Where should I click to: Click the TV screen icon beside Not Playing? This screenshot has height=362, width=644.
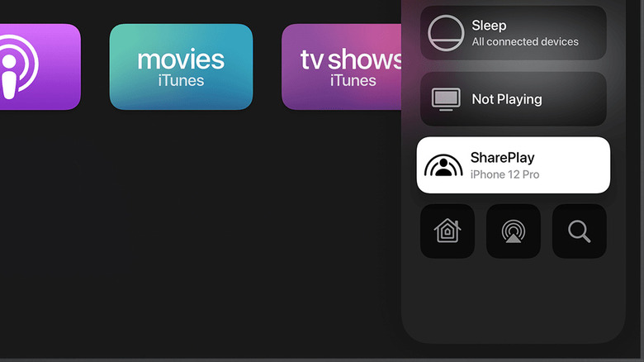pyautogui.click(x=446, y=99)
